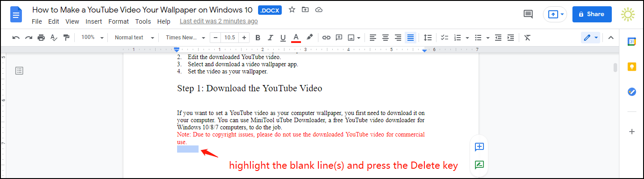Open comment history
644x179 pixels.
point(529,14)
